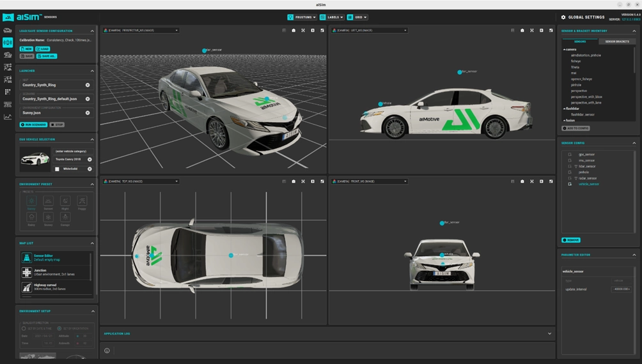Collapse the Launcher panel

92,71
